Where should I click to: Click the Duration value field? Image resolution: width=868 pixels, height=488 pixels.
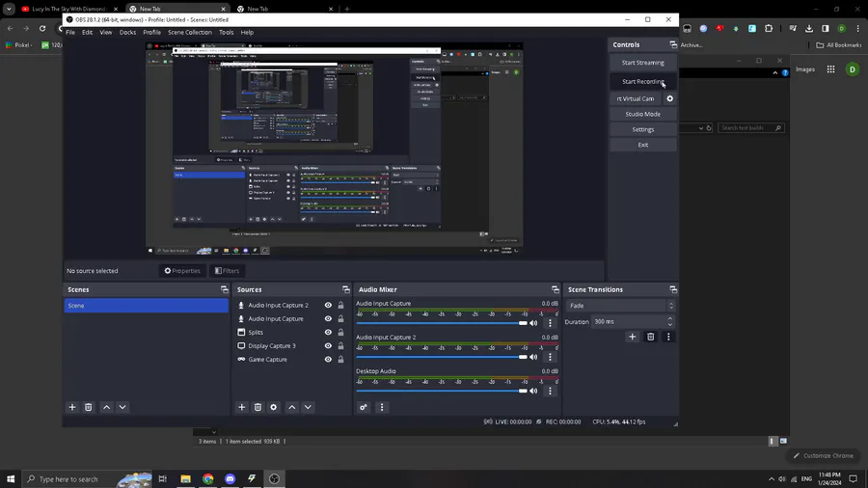pyautogui.click(x=628, y=321)
